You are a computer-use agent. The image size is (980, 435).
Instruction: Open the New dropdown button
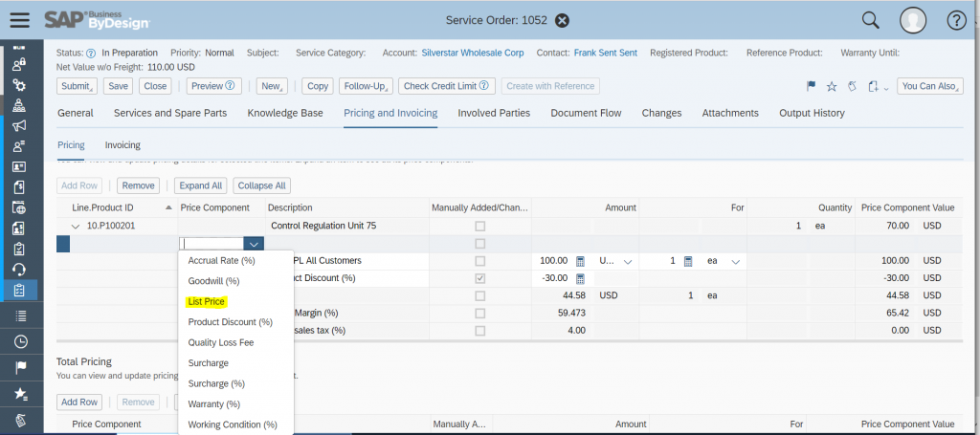pos(273,86)
